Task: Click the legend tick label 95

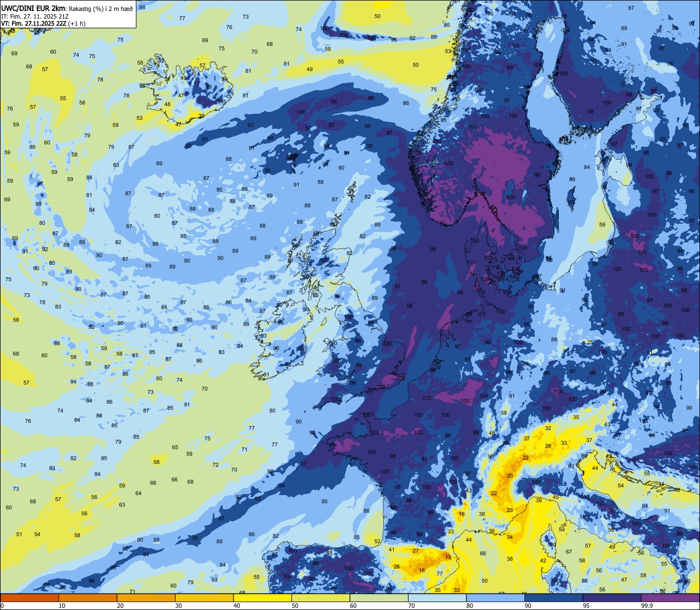Action: pyautogui.click(x=586, y=606)
